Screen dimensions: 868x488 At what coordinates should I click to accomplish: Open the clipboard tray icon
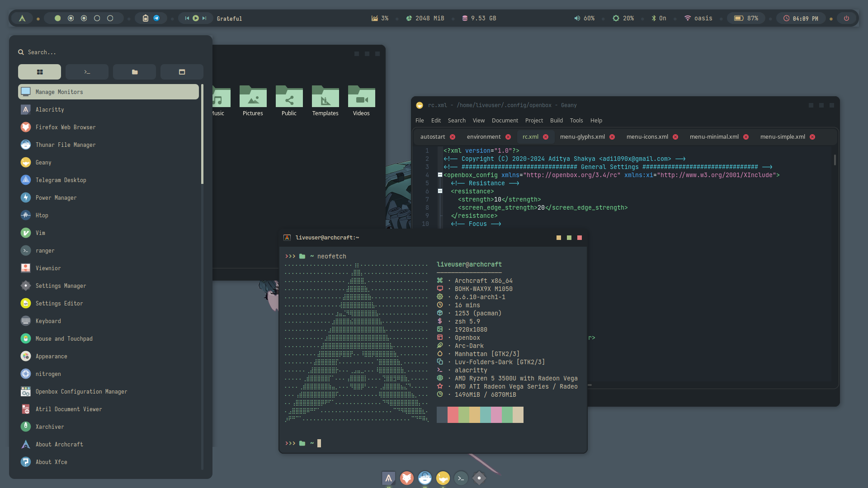pos(146,19)
